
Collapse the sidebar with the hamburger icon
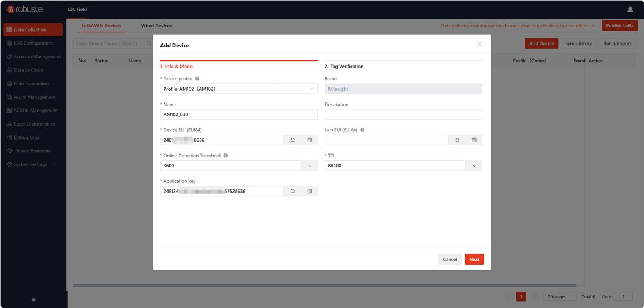pos(33,299)
